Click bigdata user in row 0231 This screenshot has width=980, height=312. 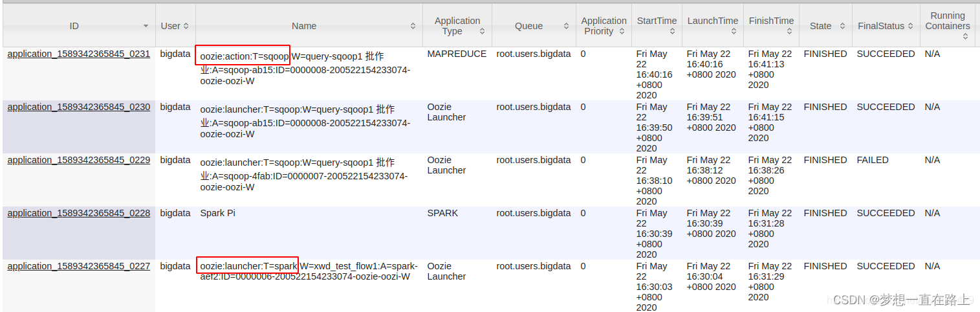click(175, 54)
